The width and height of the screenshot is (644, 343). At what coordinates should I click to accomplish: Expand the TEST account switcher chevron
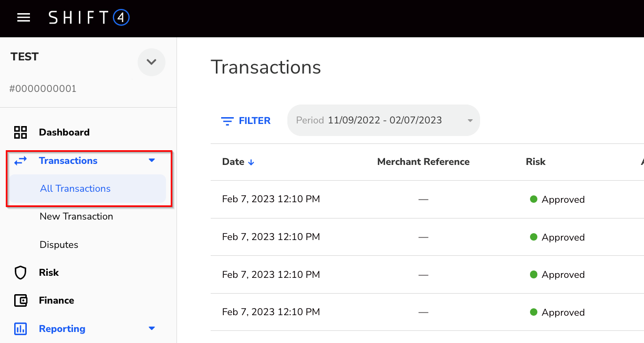click(x=151, y=63)
